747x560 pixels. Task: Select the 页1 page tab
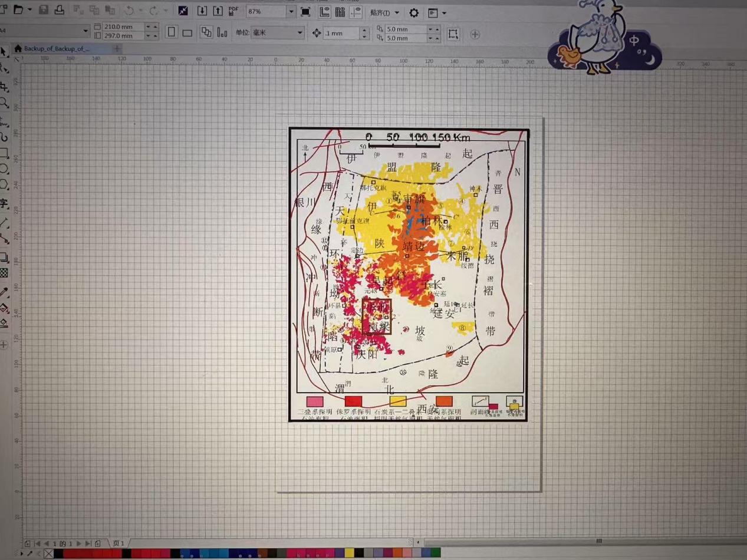[119, 543]
